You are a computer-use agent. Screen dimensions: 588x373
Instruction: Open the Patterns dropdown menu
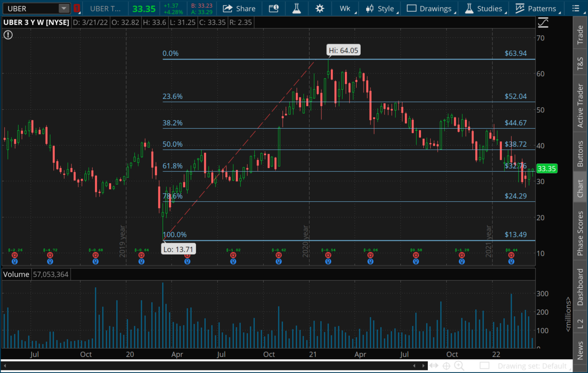537,8
